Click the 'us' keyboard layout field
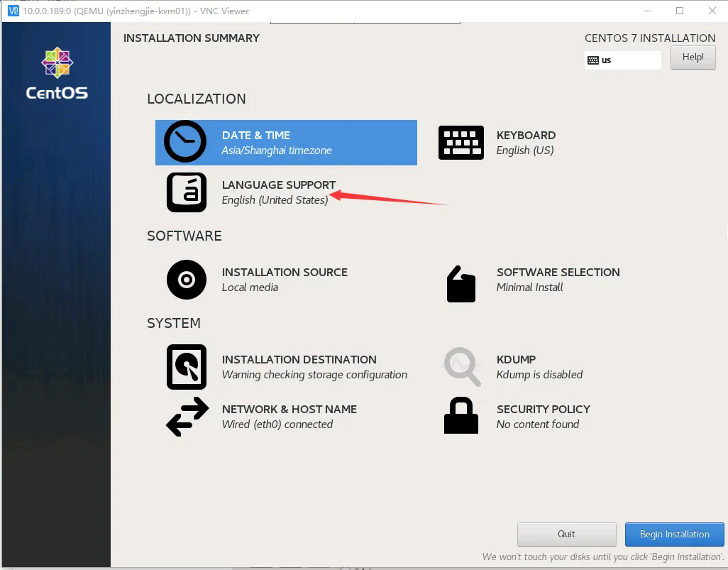 pyautogui.click(x=622, y=60)
